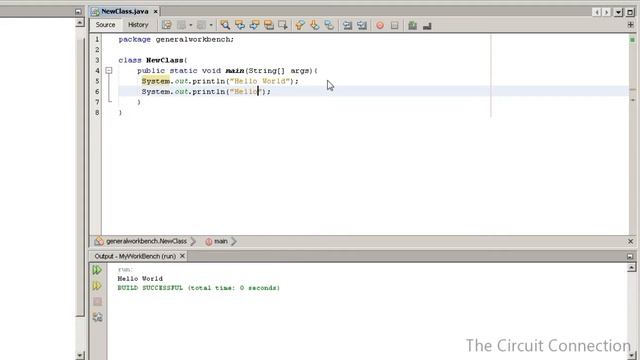Click line number 1 in the gutter
Screen dimensions: 640x360
click(x=97, y=40)
